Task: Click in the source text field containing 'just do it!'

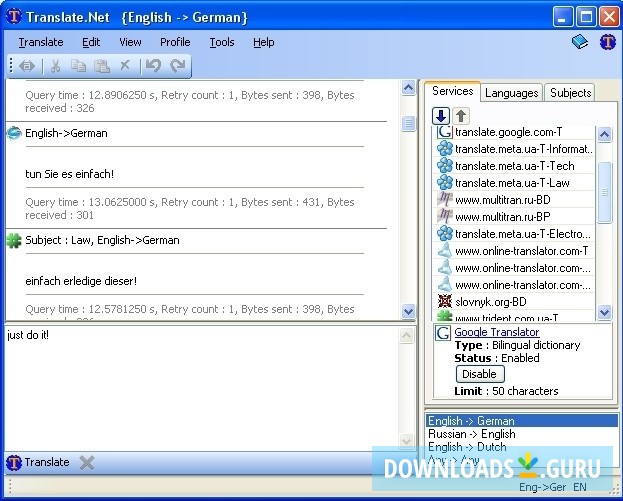Action: 203,388
